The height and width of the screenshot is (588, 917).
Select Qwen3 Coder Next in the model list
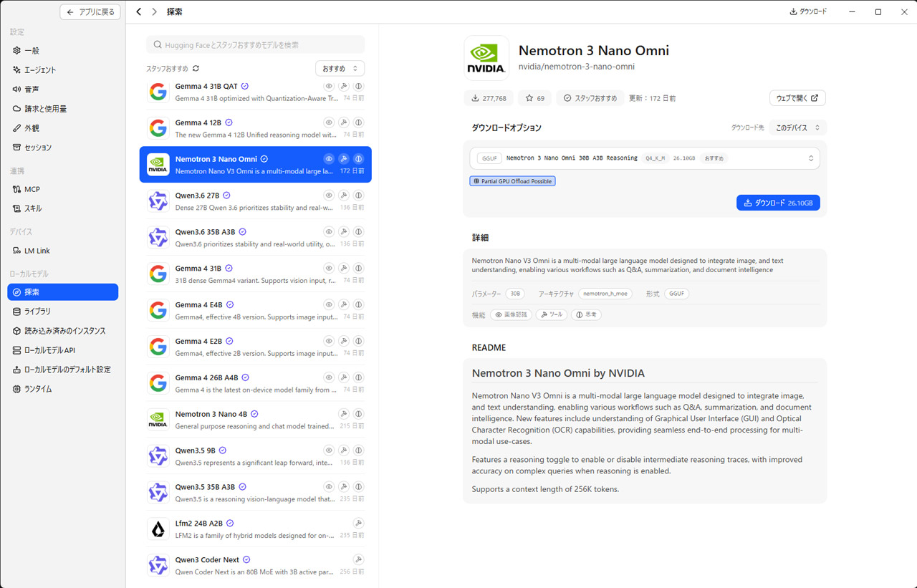tap(256, 565)
